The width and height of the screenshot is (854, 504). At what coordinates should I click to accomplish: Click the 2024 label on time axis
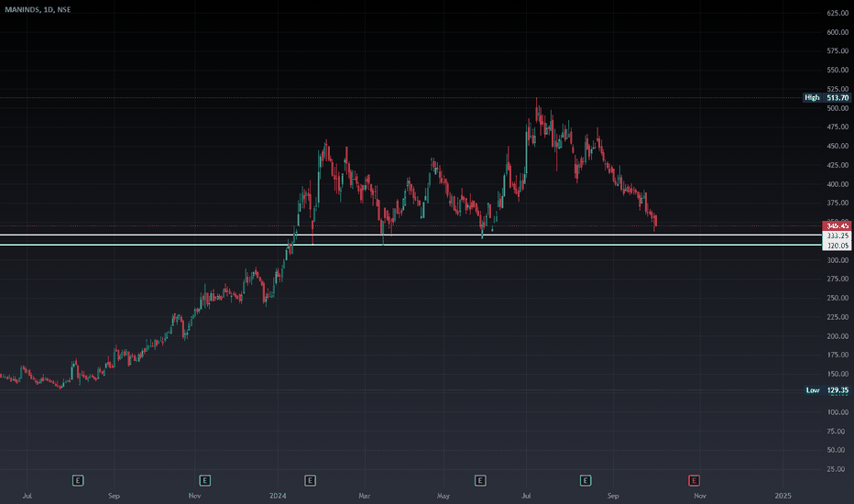coord(278,495)
